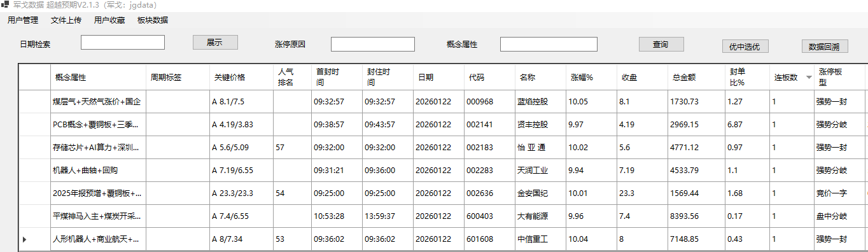Click the 展示 button
This screenshot has height=252, width=868.
[215, 43]
